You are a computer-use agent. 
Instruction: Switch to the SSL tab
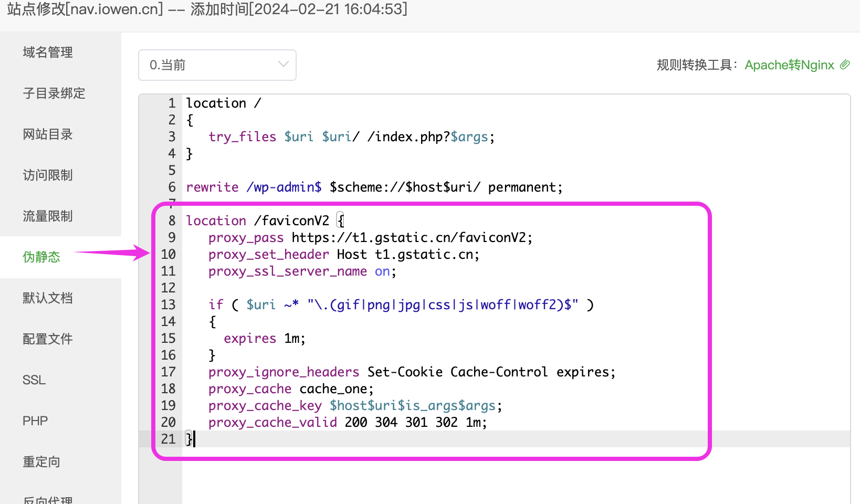34,380
